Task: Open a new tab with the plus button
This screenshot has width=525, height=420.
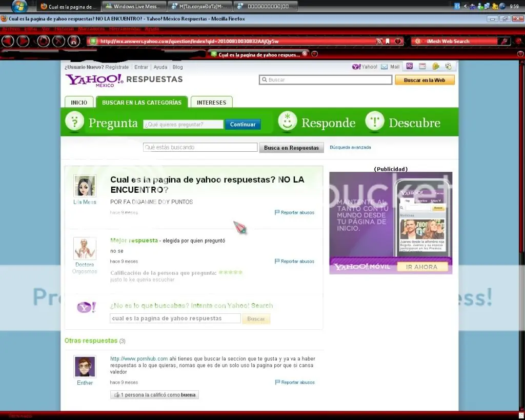Action: [314, 54]
